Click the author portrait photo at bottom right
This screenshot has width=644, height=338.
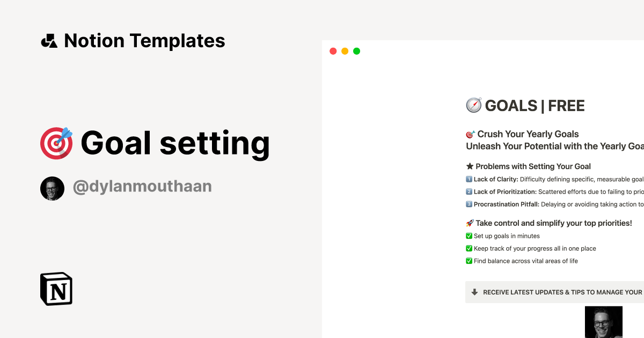click(x=603, y=322)
